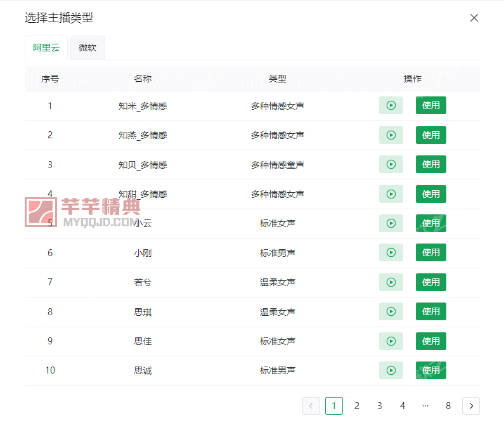The width and height of the screenshot is (504, 423).
Task: Go to the next page arrow
Action: pos(471,406)
